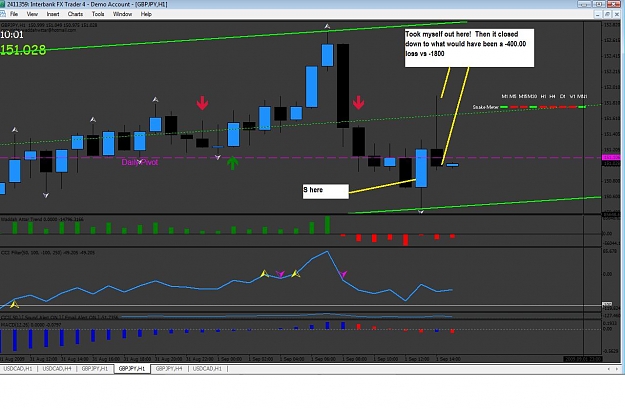Screen dimensions: 625x409
Task: Maximize the Interbank FX Trader window
Action: click(599, 4)
